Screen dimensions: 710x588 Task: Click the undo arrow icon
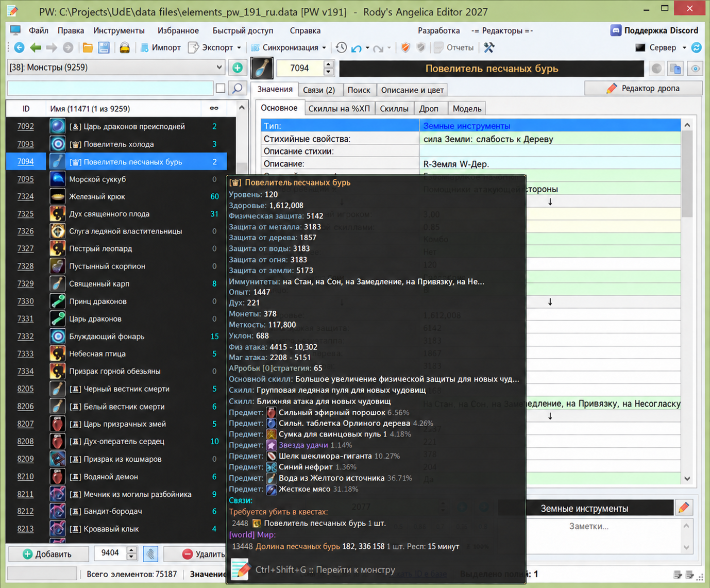(357, 48)
